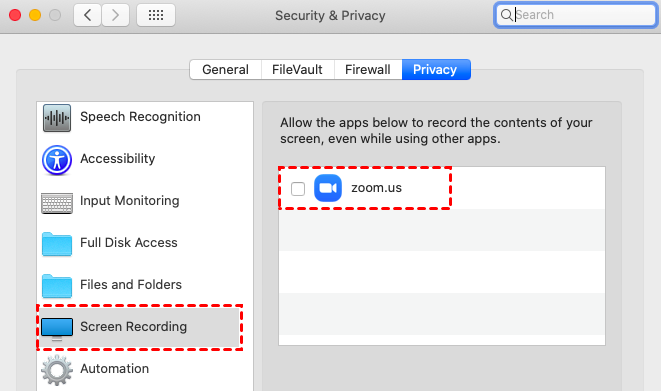Click the Speech Recognition waveform icon
Screen dimensions: 661x391
[x=57, y=118]
